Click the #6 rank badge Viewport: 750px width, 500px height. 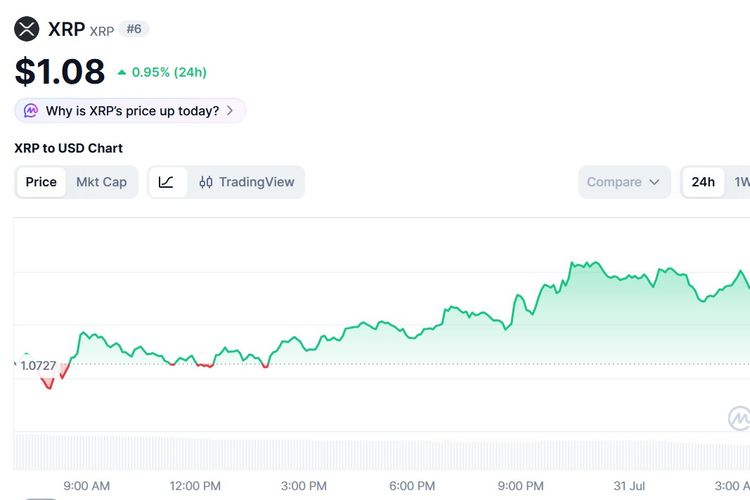point(134,29)
